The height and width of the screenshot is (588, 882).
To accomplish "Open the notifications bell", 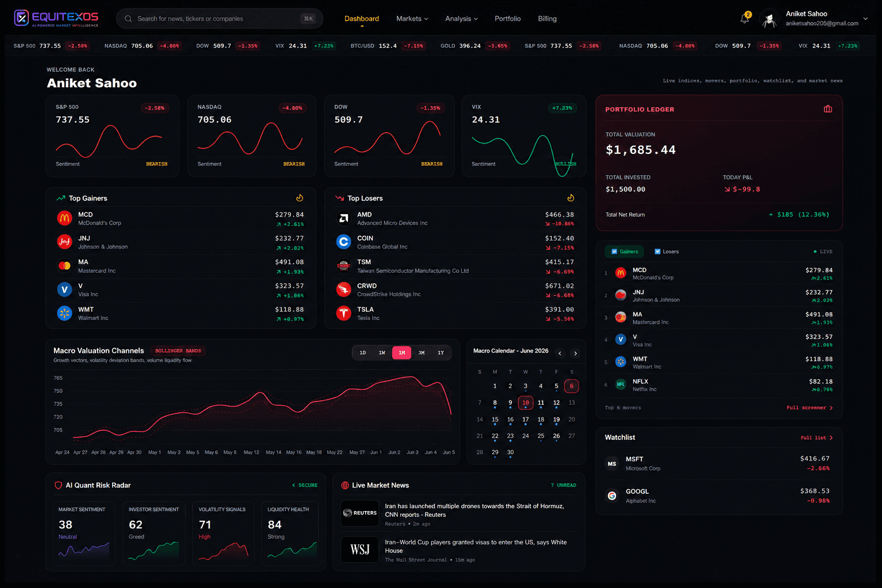I will [745, 18].
